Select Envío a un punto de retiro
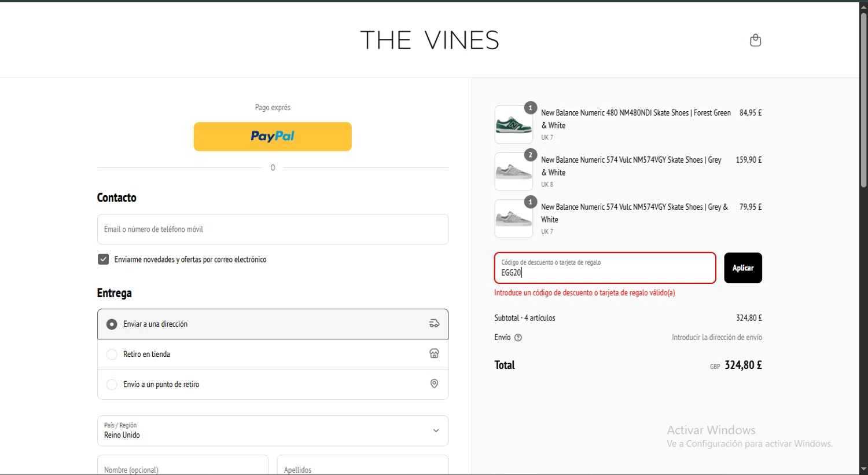The width and height of the screenshot is (868, 475). (x=273, y=384)
